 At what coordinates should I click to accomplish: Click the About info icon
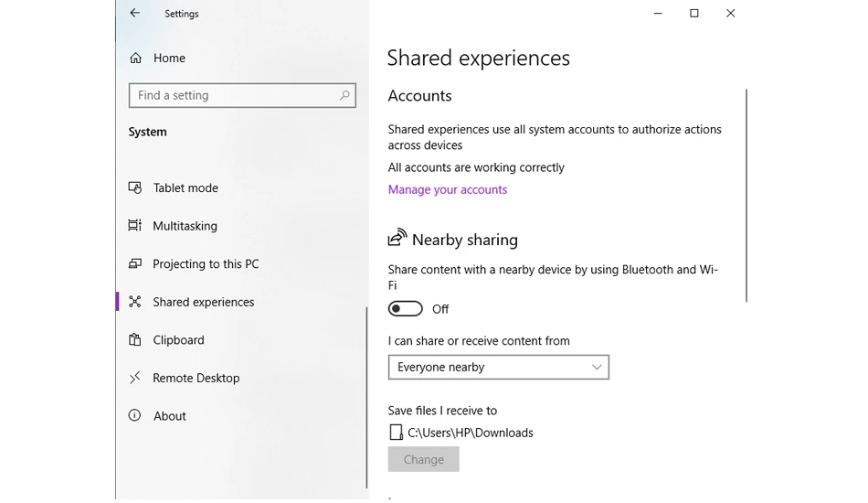pos(134,415)
